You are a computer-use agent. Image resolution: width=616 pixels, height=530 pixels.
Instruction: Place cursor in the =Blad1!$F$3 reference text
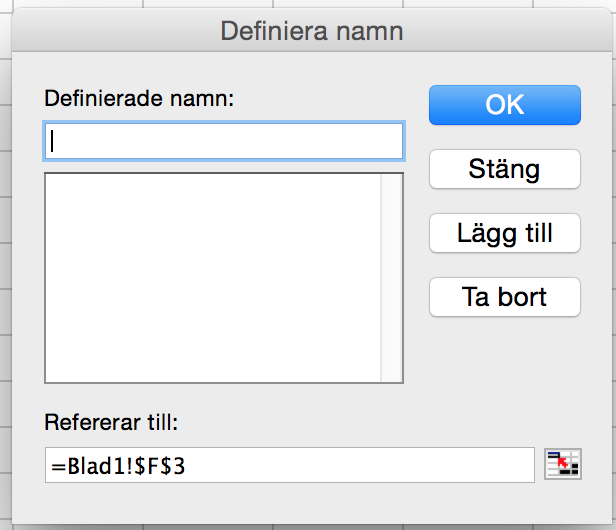[118, 466]
